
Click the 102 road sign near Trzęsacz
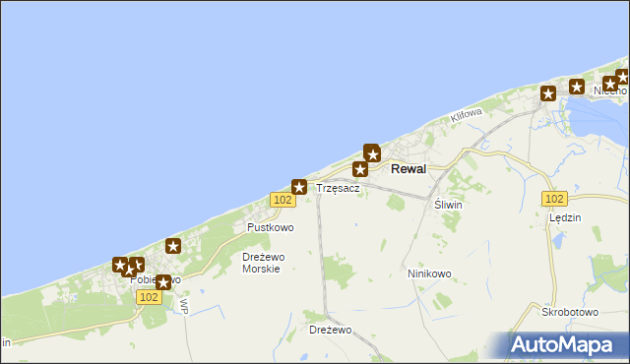point(283,200)
